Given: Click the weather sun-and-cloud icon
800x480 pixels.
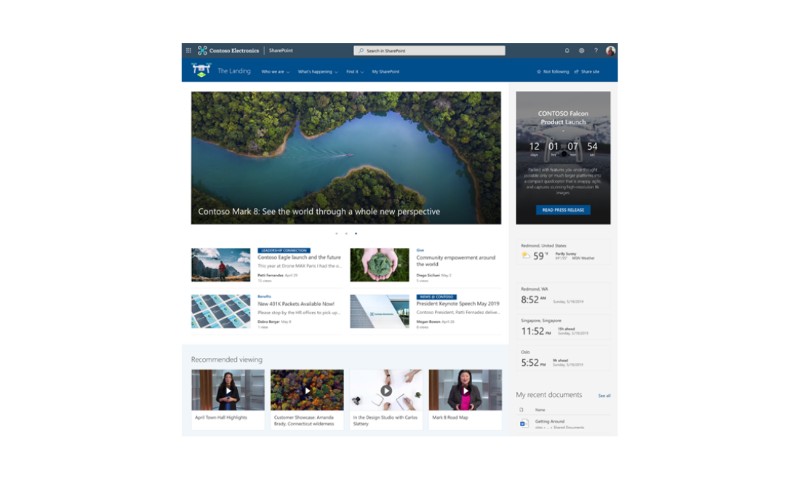Looking at the screenshot, I should (526, 256).
